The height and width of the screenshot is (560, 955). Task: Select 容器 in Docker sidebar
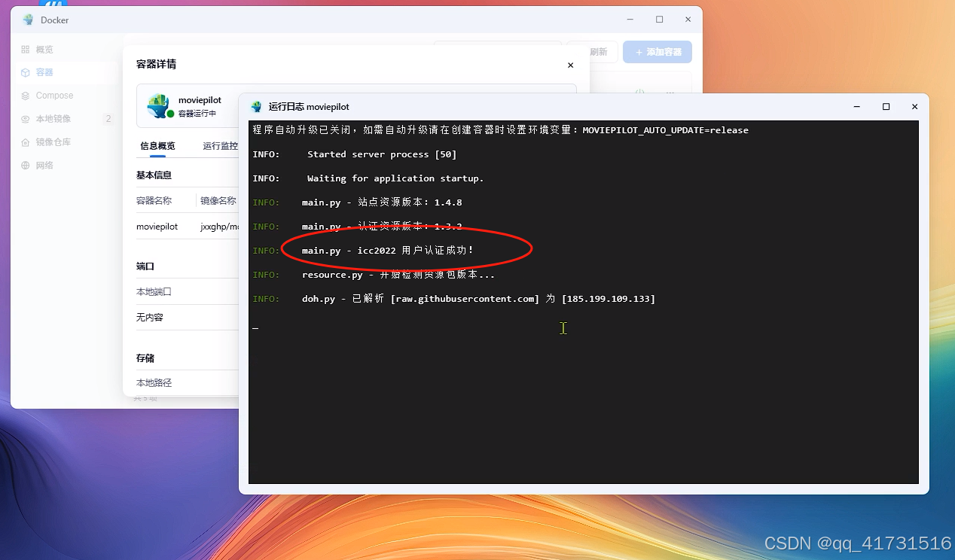pyautogui.click(x=44, y=73)
